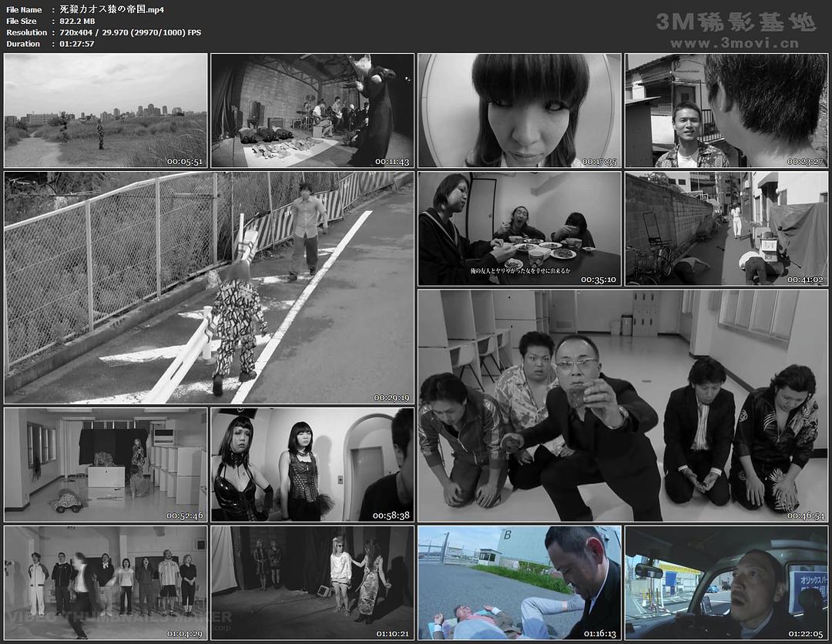Click the 01:27:57 duration value
This screenshot has height=644, width=832.
(77, 44)
